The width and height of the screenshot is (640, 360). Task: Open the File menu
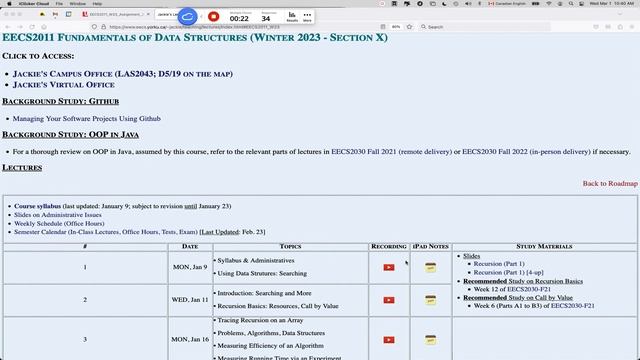point(59,3)
